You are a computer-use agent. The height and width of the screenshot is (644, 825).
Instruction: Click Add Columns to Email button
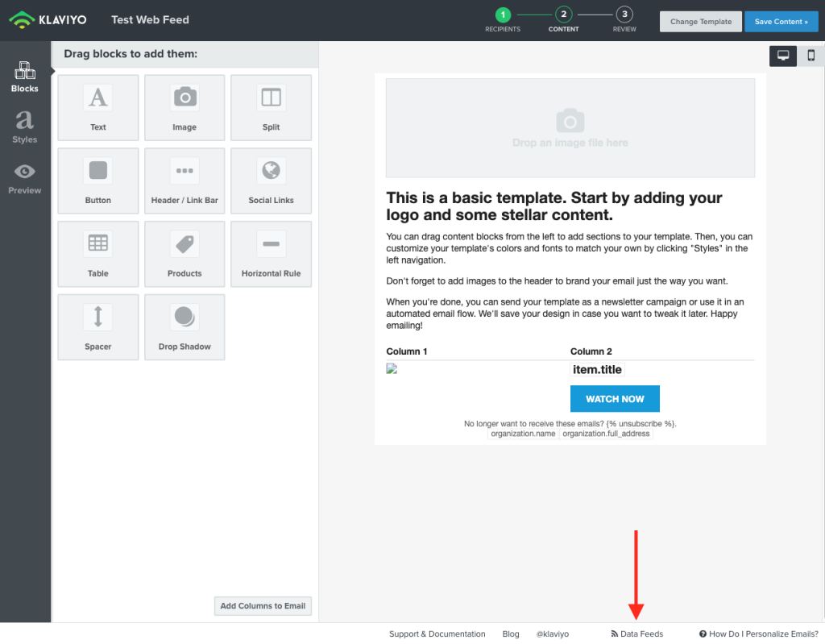point(263,606)
